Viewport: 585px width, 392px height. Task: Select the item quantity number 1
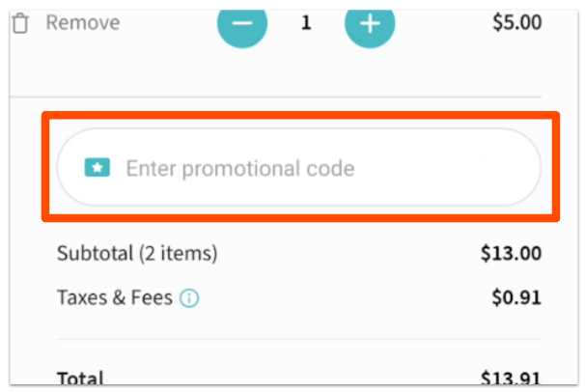306,22
